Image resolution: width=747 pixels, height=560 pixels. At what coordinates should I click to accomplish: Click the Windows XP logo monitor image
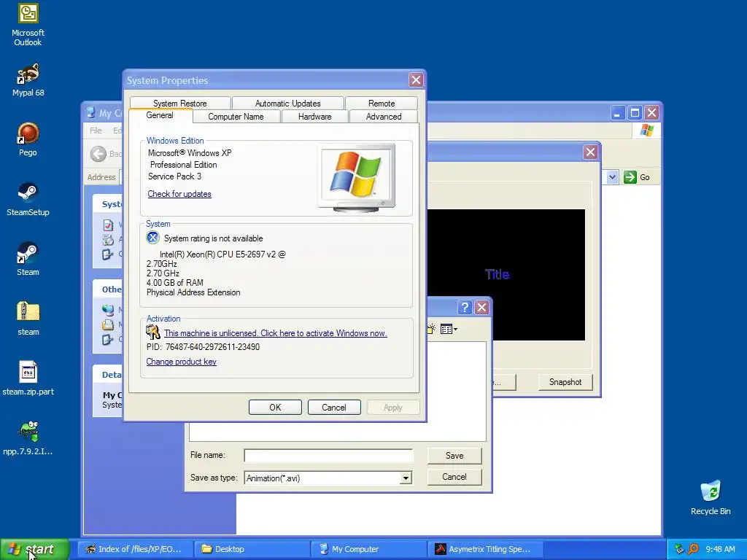(357, 178)
